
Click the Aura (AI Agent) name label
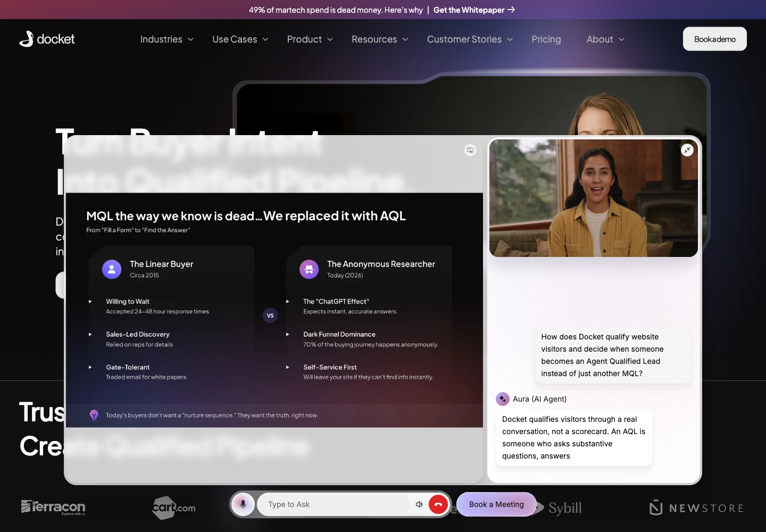(x=539, y=399)
